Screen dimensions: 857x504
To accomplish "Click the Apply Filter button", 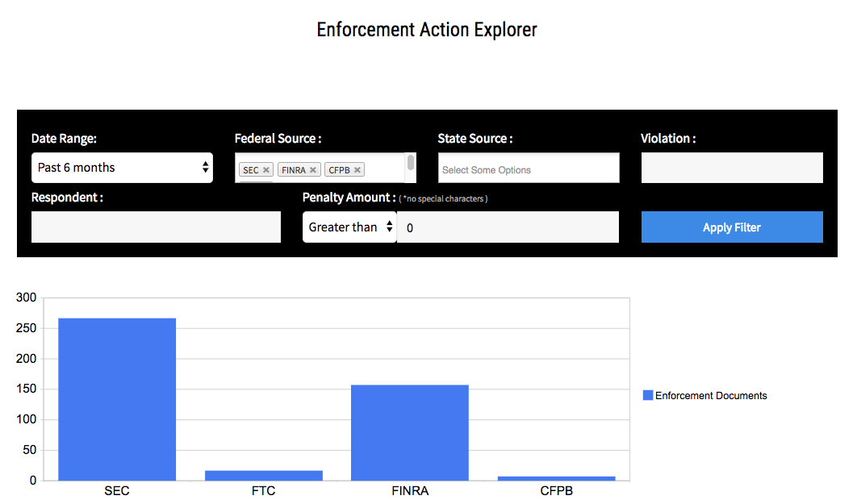I will coord(731,227).
